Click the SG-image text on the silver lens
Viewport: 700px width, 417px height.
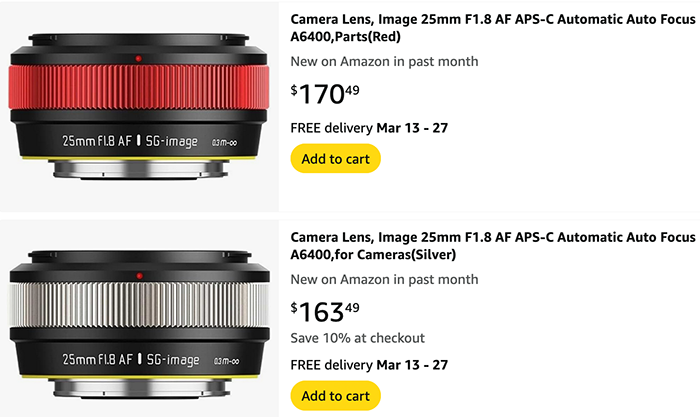pos(173,359)
